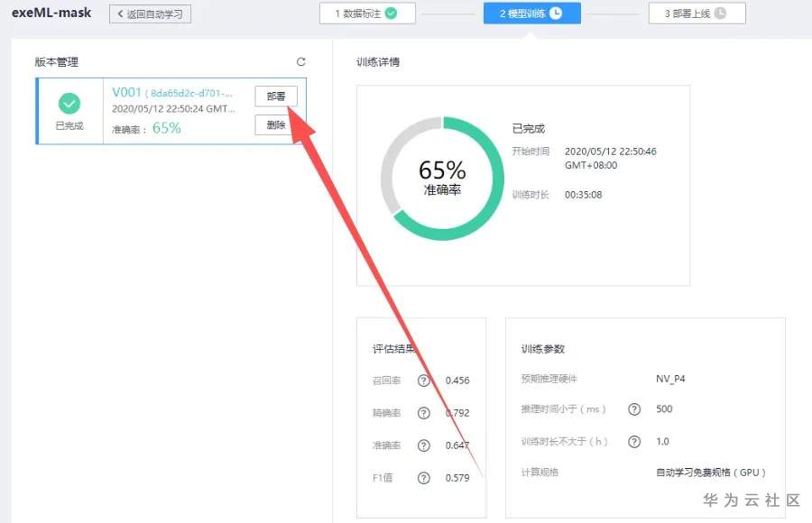Screen dimensions: 812x523
Task: Select step 2 模型训练
Action: tap(531, 14)
